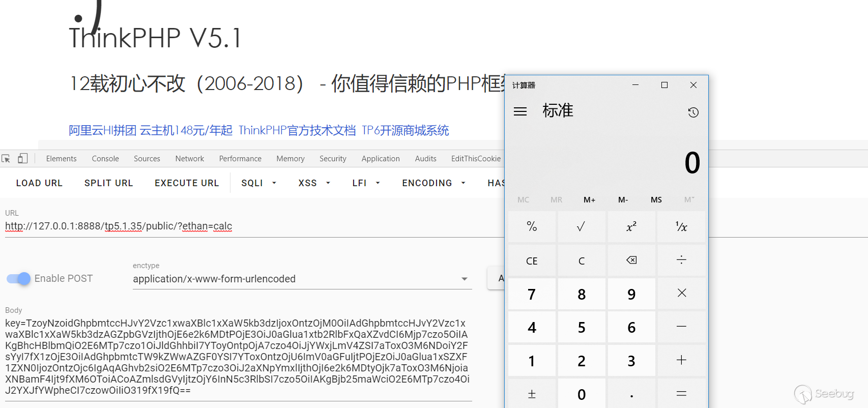Open the TP6开源商城系统 link
The width and height of the screenshot is (868, 408).
406,131
